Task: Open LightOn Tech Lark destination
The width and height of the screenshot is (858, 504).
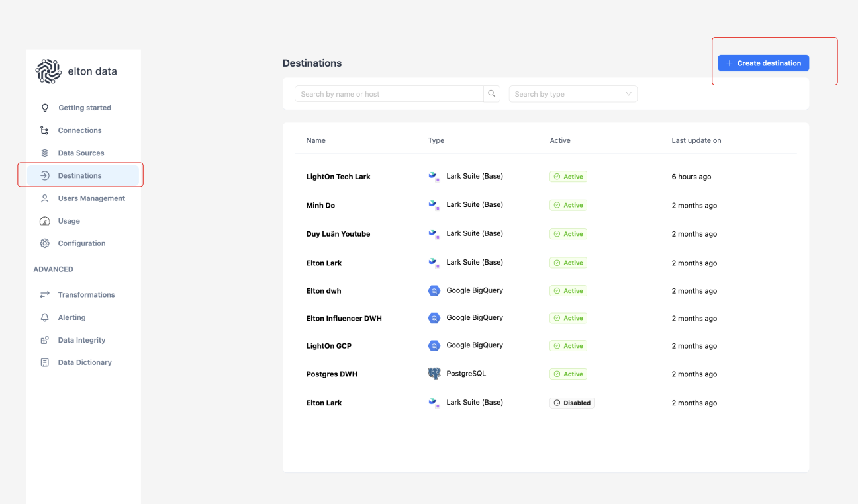Action: click(338, 177)
